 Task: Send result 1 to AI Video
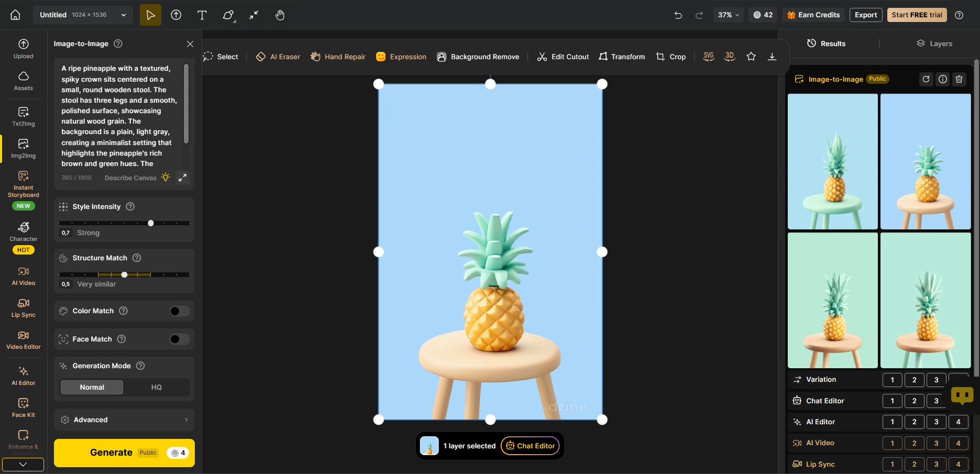click(x=893, y=443)
